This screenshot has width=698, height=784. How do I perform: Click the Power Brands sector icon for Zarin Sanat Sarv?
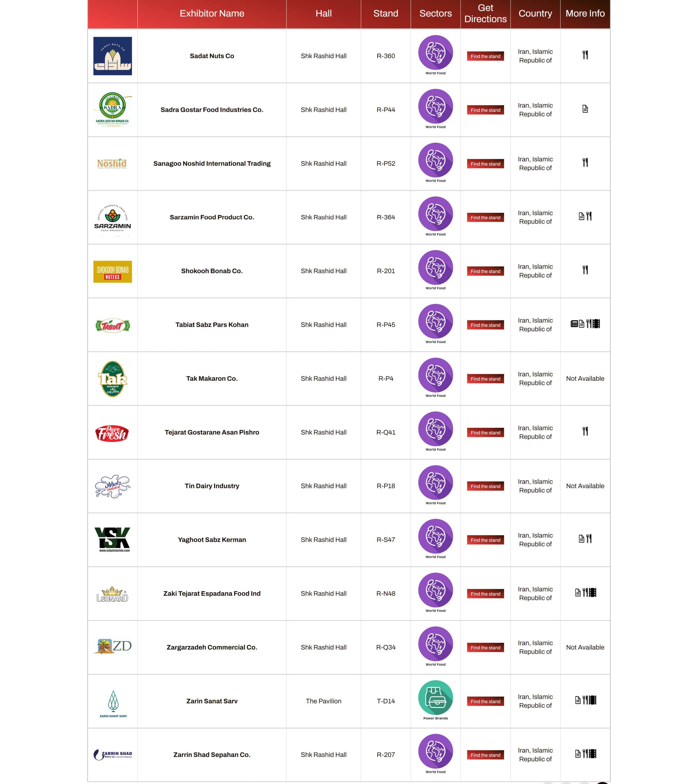(x=435, y=698)
